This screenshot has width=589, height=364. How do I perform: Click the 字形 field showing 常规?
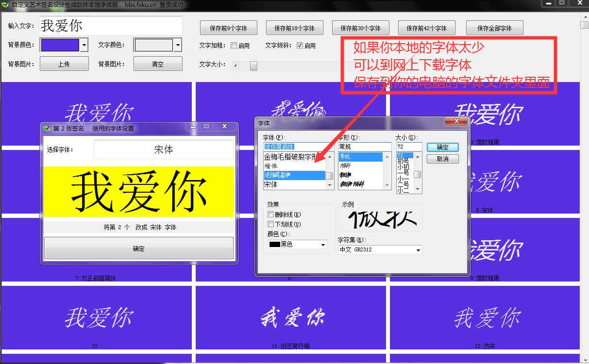click(365, 147)
